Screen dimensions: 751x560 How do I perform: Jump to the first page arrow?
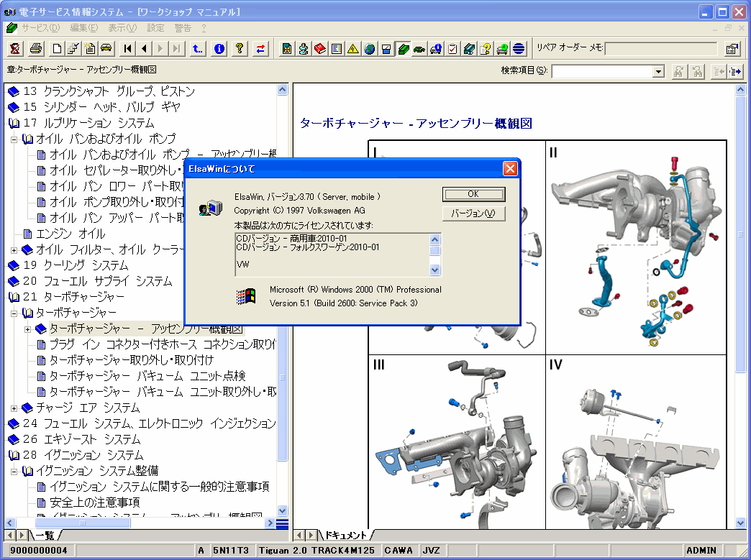[127, 48]
